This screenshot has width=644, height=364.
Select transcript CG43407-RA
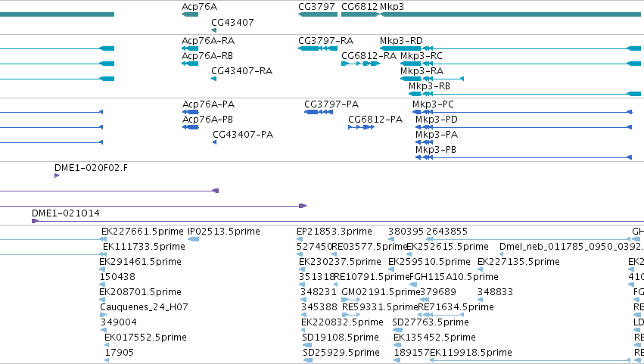[x=213, y=79]
